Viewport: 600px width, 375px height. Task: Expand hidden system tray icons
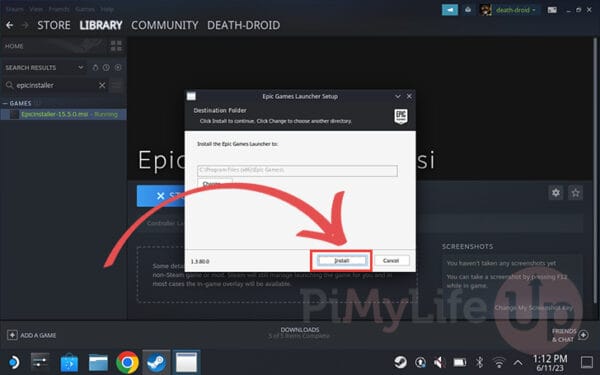tap(518, 362)
